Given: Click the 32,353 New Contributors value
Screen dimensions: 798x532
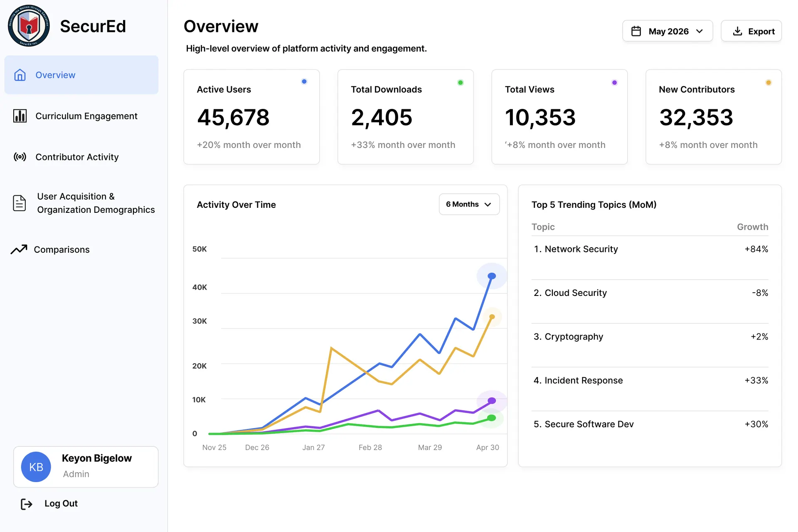Looking at the screenshot, I should (x=696, y=118).
